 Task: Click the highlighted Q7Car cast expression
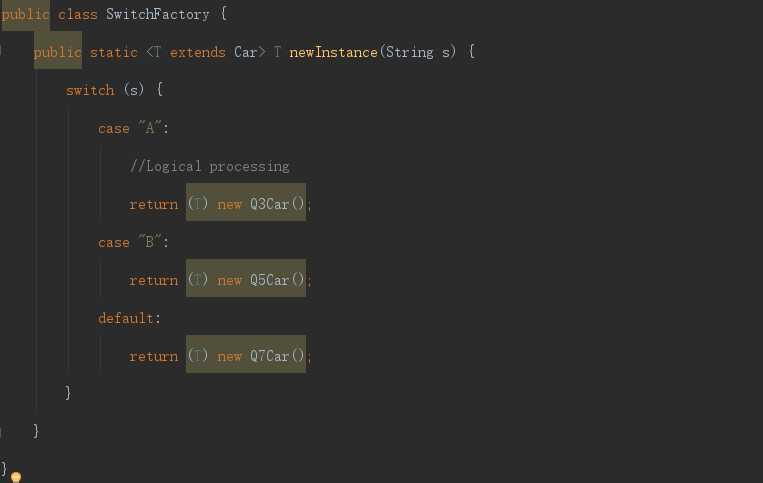pyautogui.click(x=246, y=356)
